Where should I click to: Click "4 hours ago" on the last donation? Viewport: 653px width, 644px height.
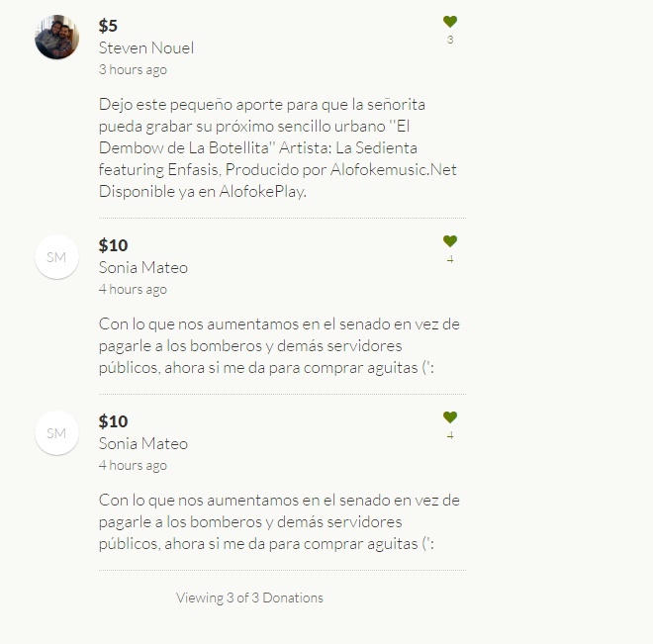(133, 465)
